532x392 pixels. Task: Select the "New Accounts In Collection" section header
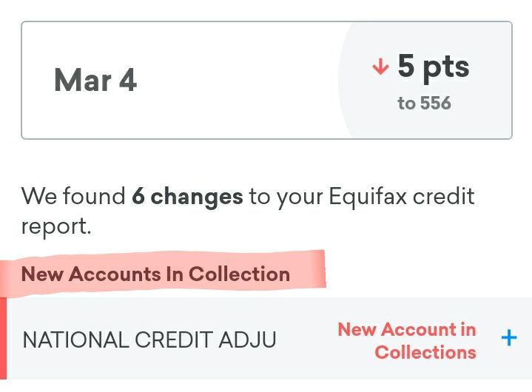pos(155,274)
